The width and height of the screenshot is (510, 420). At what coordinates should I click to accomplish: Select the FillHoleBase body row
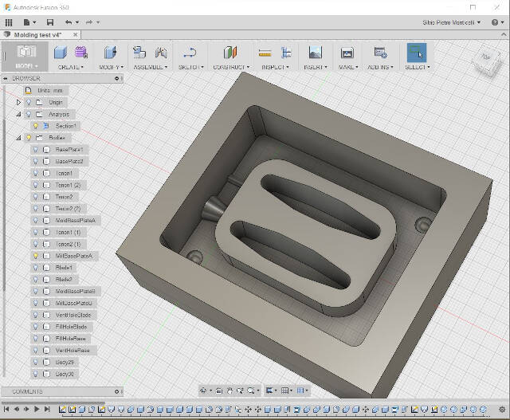pyautogui.click(x=61, y=339)
